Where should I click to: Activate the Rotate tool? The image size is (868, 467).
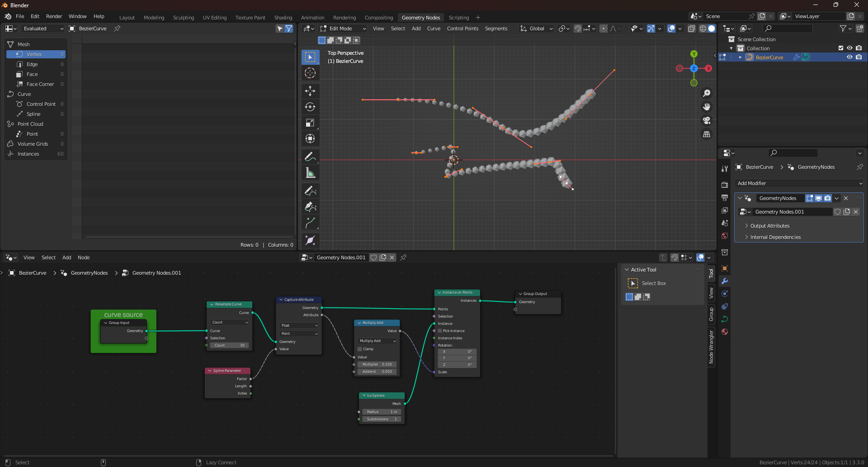tap(310, 107)
